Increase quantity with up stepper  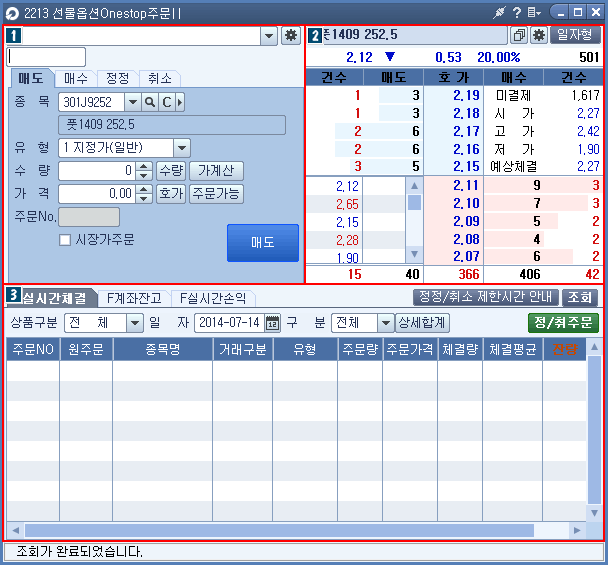(x=143, y=166)
